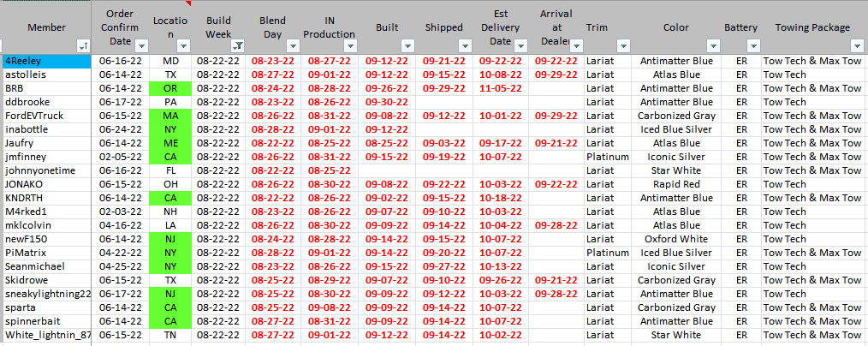Screen dimensions: 868x346
Task: Click the Build Week active filter icon
Action: (x=238, y=45)
